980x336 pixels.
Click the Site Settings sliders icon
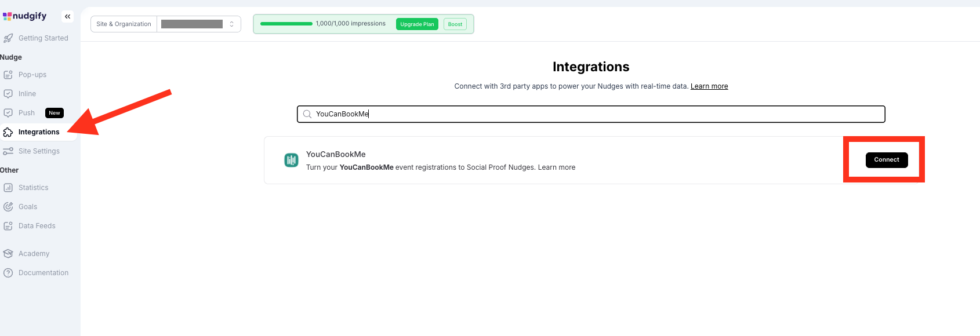8,151
